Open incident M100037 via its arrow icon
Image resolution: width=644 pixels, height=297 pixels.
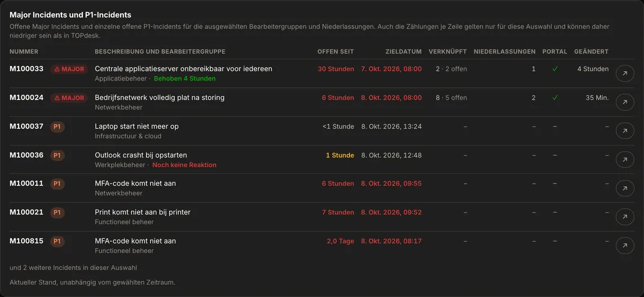point(625,131)
